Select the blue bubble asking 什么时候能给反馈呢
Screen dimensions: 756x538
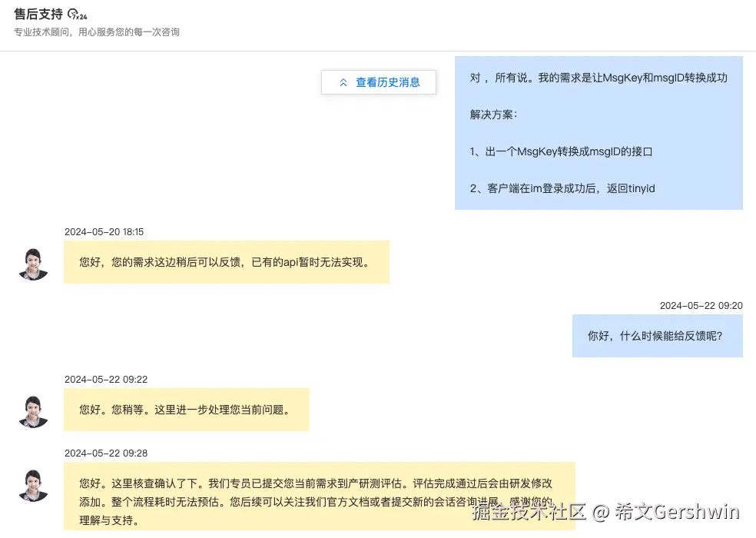point(657,335)
